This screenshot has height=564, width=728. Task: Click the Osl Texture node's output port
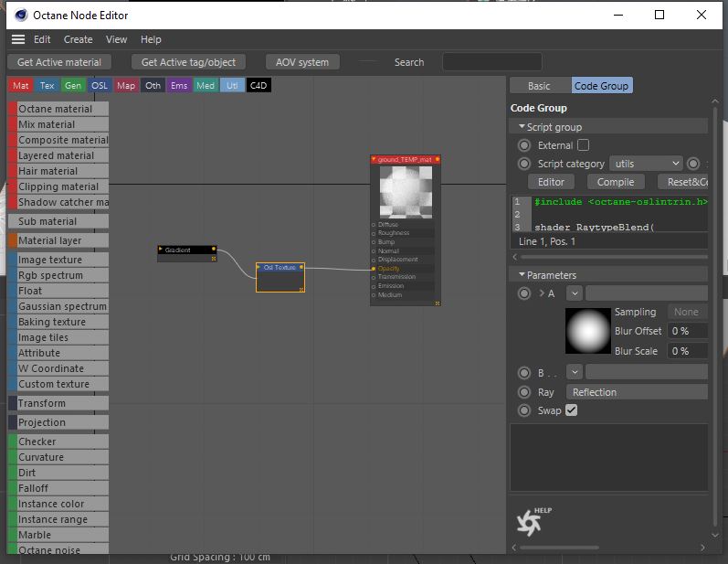click(x=301, y=267)
